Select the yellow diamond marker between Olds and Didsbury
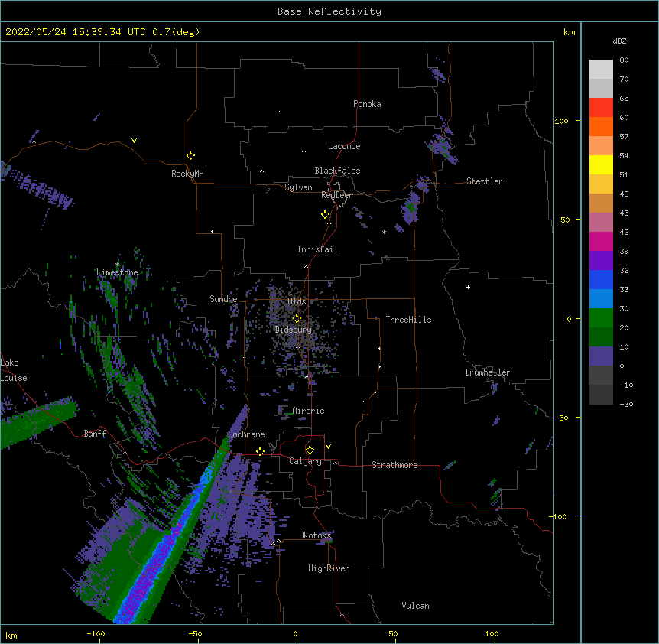The width and height of the screenshot is (659, 644). click(x=297, y=318)
